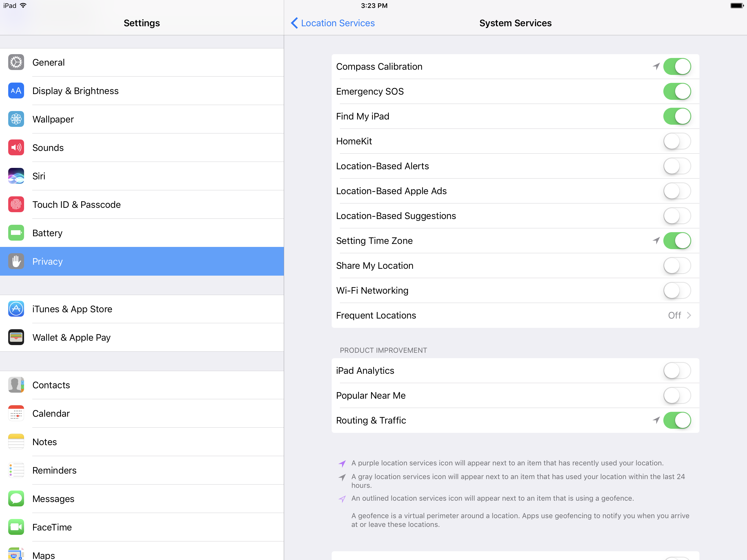Tap the 'iPad' carrier label
The width and height of the screenshot is (747, 560).
click(x=10, y=5)
